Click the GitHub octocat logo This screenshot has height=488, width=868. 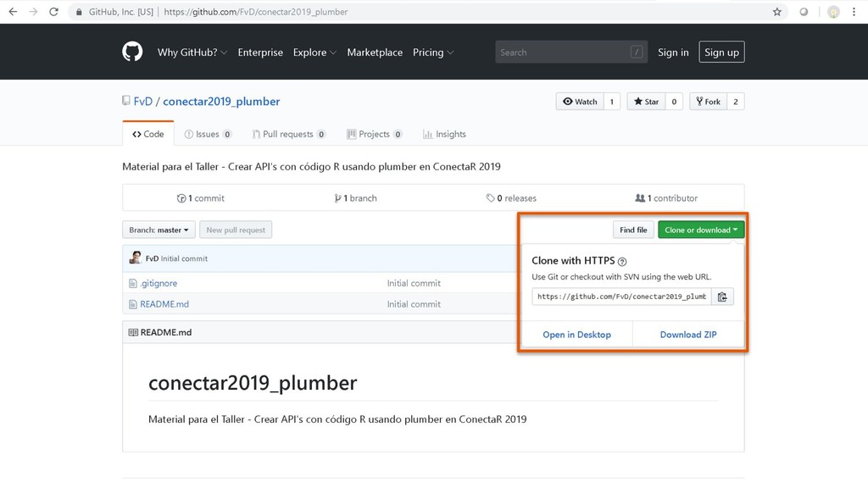[x=132, y=52]
